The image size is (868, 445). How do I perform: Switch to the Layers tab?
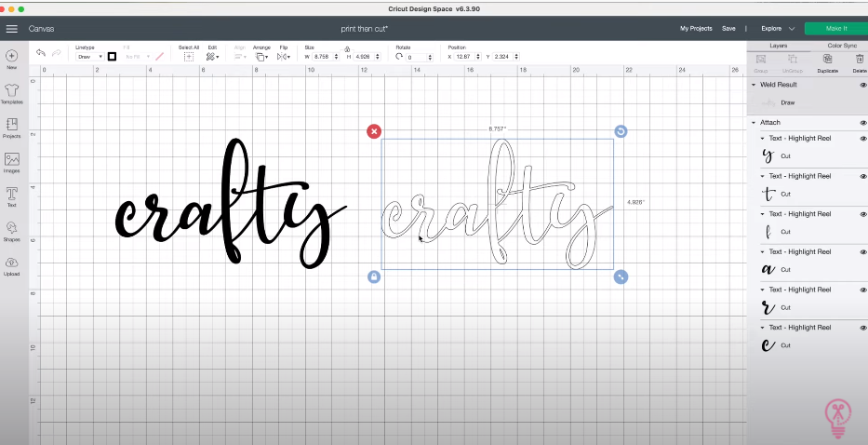[779, 46]
